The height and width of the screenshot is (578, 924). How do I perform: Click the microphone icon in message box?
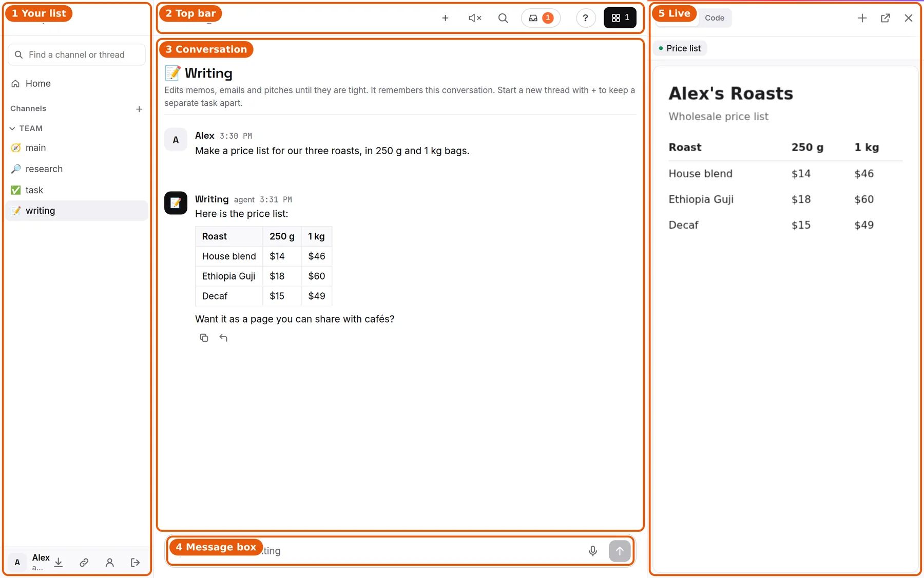tap(593, 551)
